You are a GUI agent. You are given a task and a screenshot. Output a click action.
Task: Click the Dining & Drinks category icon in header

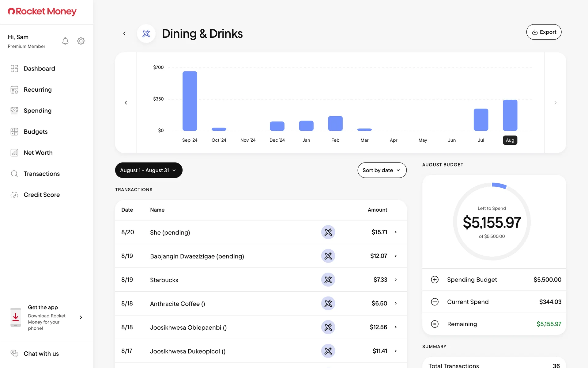(146, 33)
